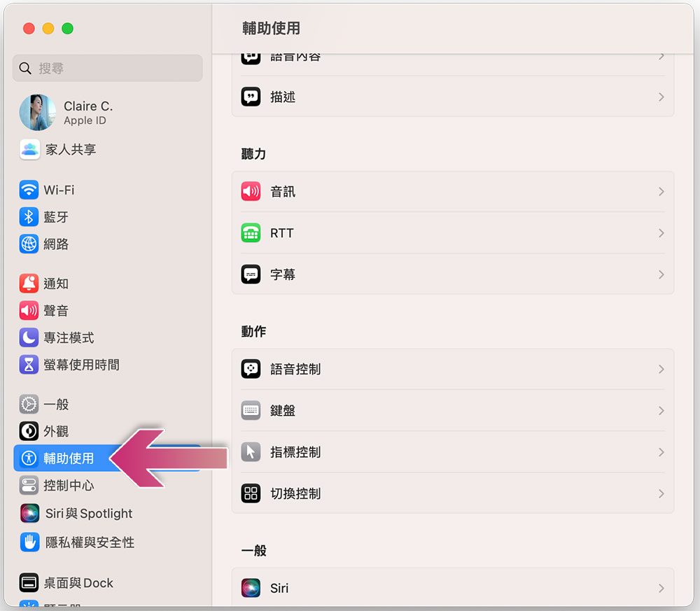Click the 字幕 captions icon
The image size is (700, 611).
coord(251,274)
